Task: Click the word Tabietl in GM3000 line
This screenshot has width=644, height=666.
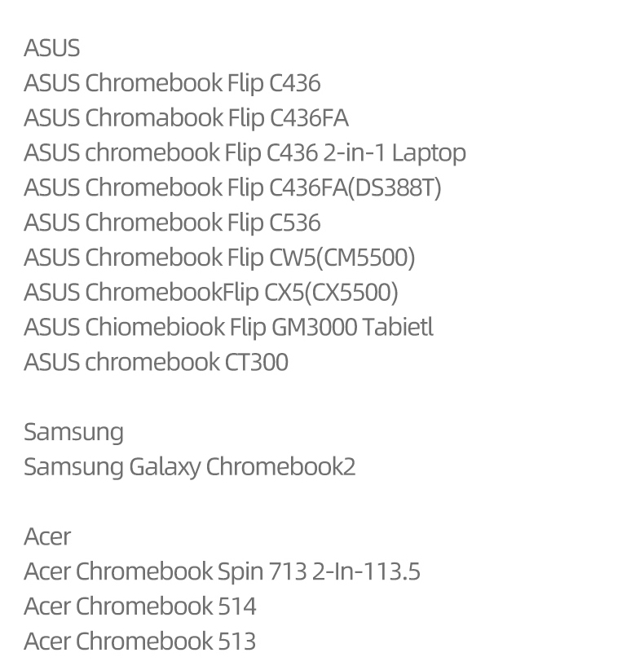Action: (x=398, y=328)
